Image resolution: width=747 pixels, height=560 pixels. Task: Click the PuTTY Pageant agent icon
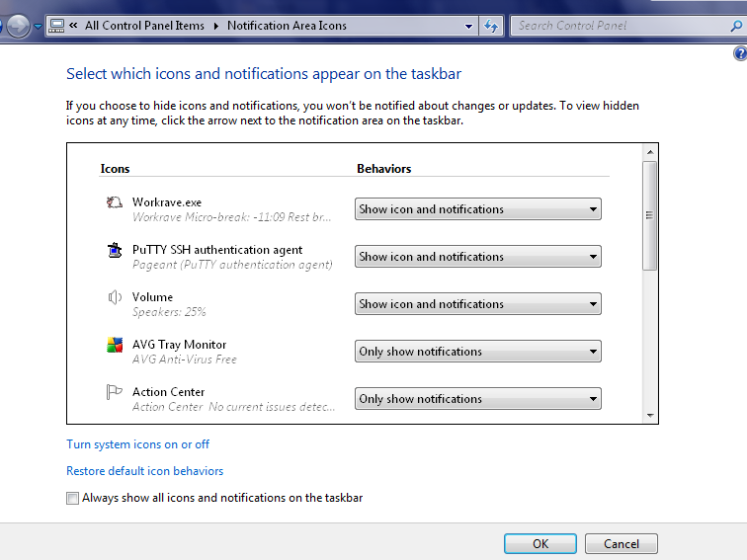[x=114, y=251]
